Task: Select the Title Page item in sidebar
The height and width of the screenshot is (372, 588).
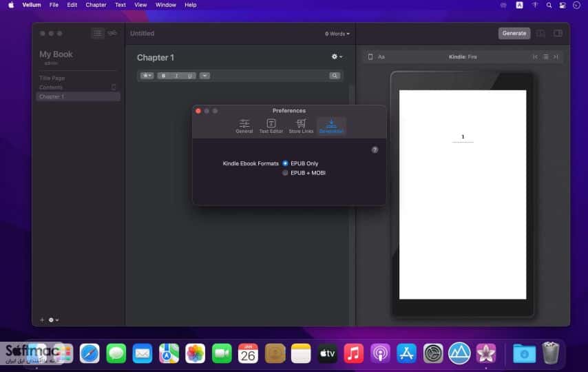Action: click(52, 78)
